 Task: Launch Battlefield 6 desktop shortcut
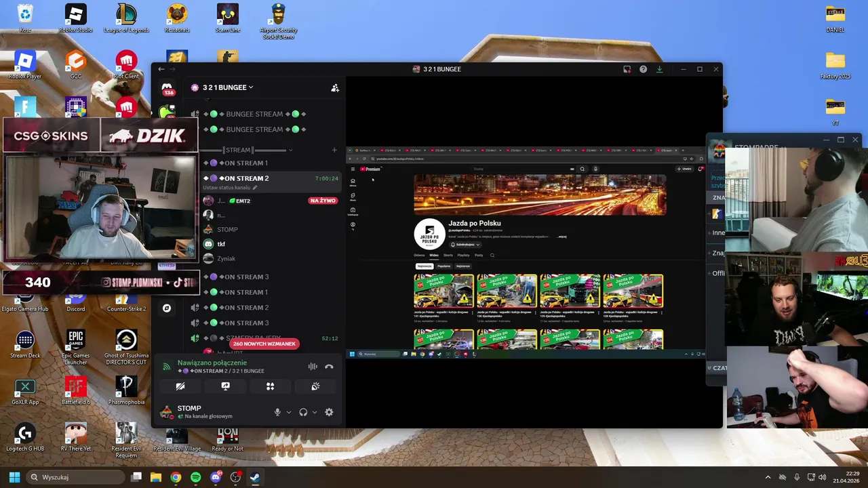click(75, 391)
